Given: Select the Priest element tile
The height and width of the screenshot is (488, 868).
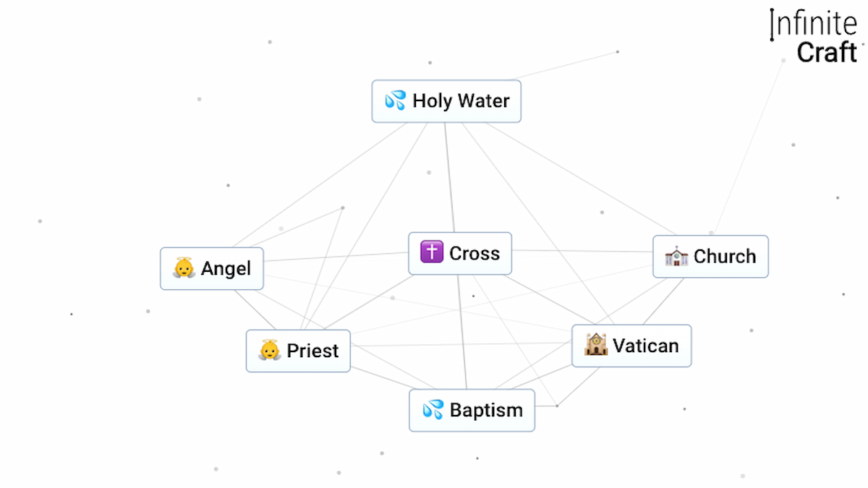Looking at the screenshot, I should 298,351.
